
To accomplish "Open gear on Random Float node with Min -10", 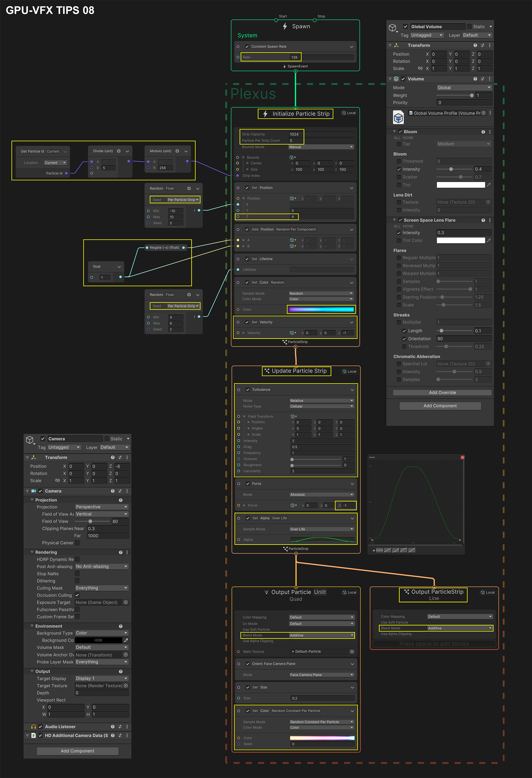I will coord(189,188).
